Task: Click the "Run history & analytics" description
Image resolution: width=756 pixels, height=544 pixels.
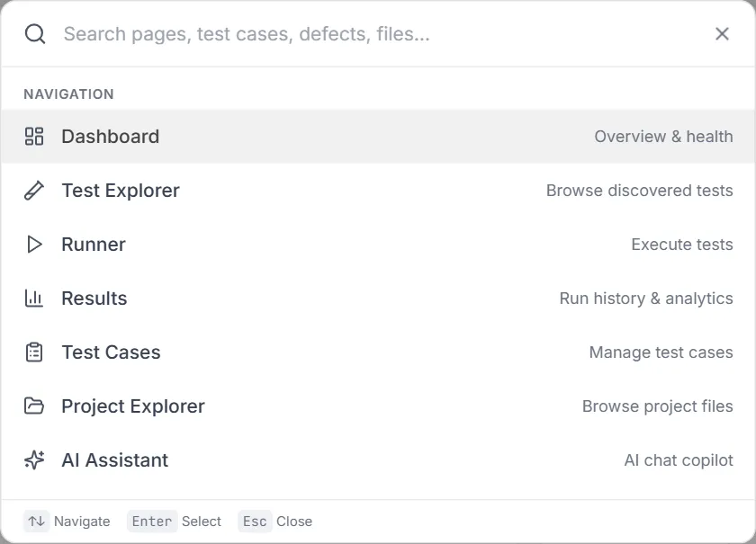Action: [x=646, y=299]
